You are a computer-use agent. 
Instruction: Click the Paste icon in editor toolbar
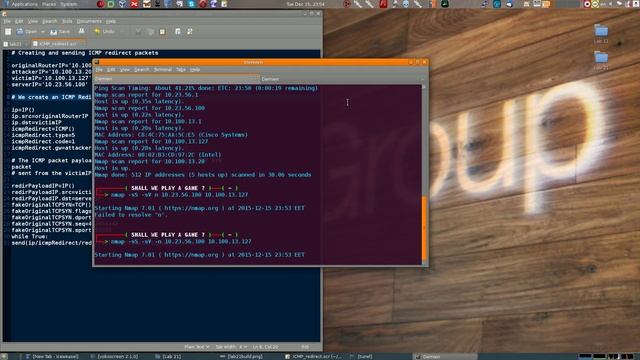click(x=162, y=31)
